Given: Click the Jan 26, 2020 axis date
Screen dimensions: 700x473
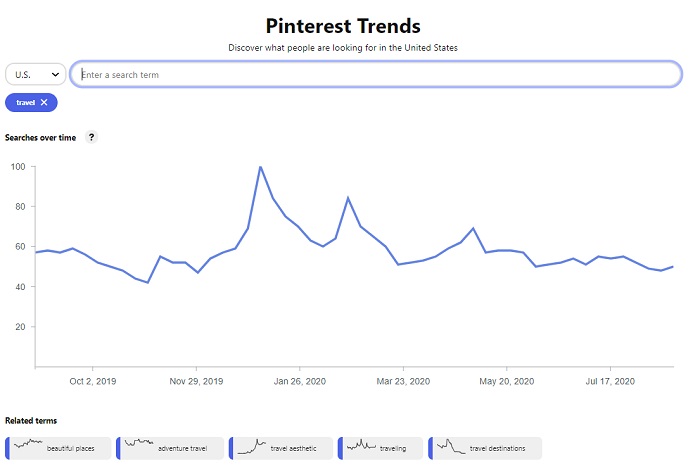Looking at the screenshot, I should tap(300, 381).
